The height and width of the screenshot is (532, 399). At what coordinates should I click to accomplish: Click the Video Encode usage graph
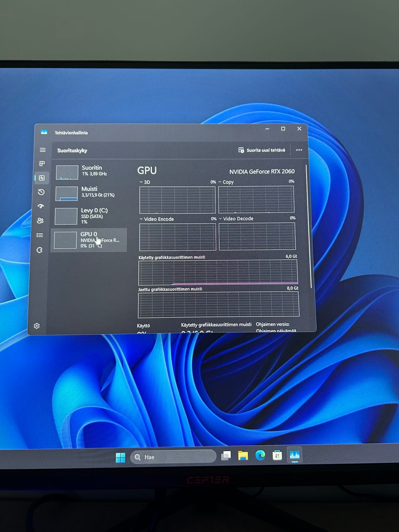coord(177,236)
